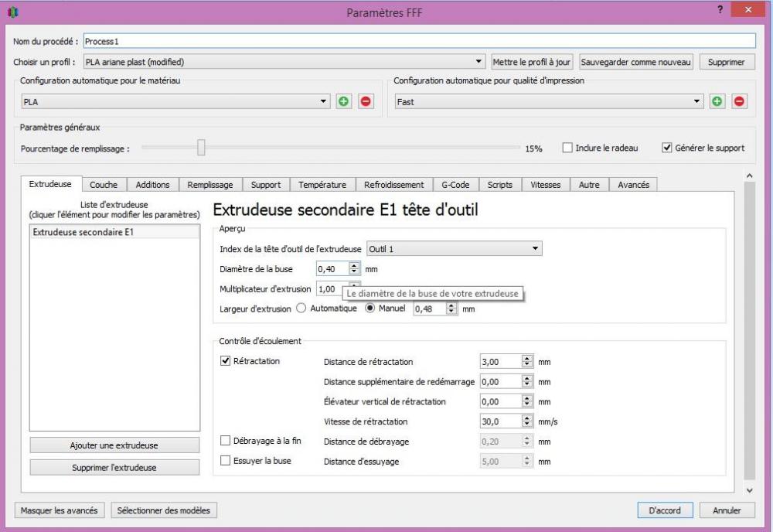773x532 pixels.
Task: Open the Fast print quality dropdown
Action: pos(549,101)
